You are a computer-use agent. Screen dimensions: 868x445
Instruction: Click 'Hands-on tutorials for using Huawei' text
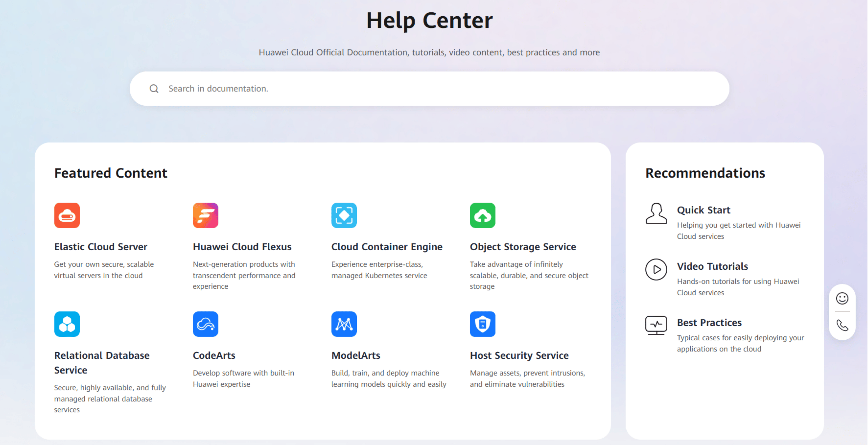coord(738,287)
